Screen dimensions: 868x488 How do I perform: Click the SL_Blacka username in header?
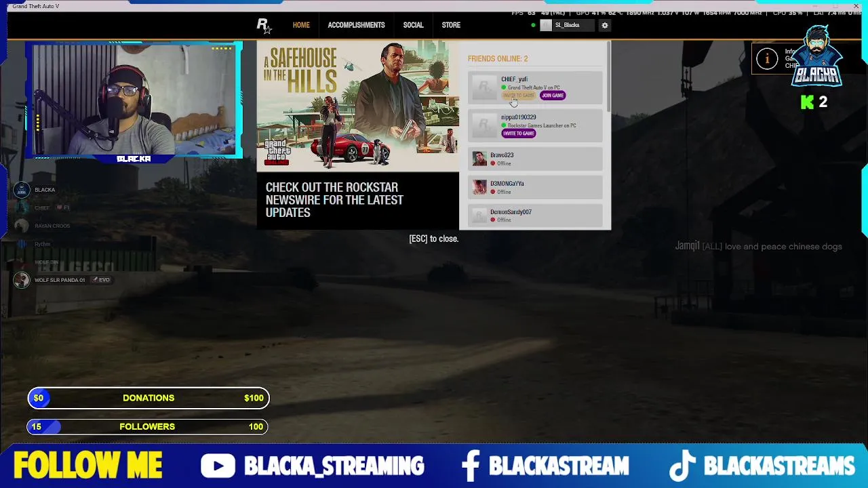click(567, 25)
